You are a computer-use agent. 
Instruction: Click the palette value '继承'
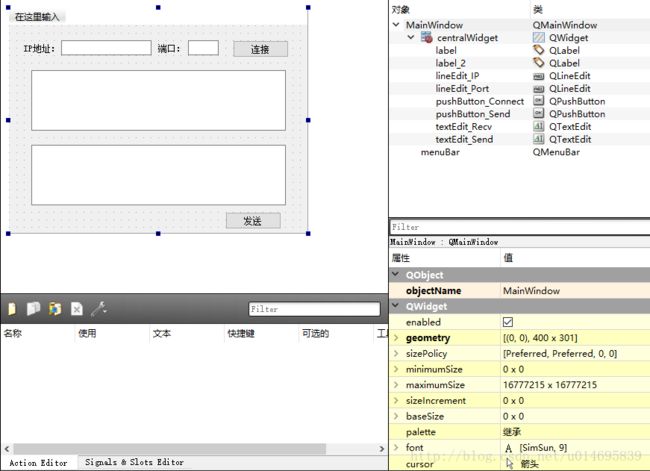pos(512,432)
